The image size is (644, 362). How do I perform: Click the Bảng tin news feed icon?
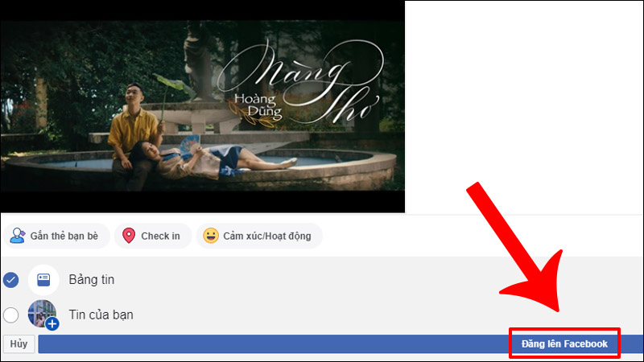click(x=43, y=280)
